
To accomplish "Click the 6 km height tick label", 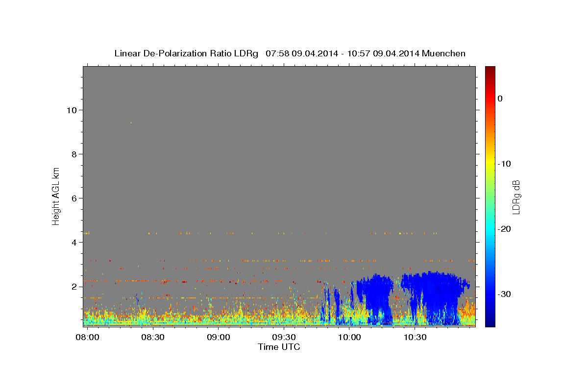I will (x=73, y=198).
